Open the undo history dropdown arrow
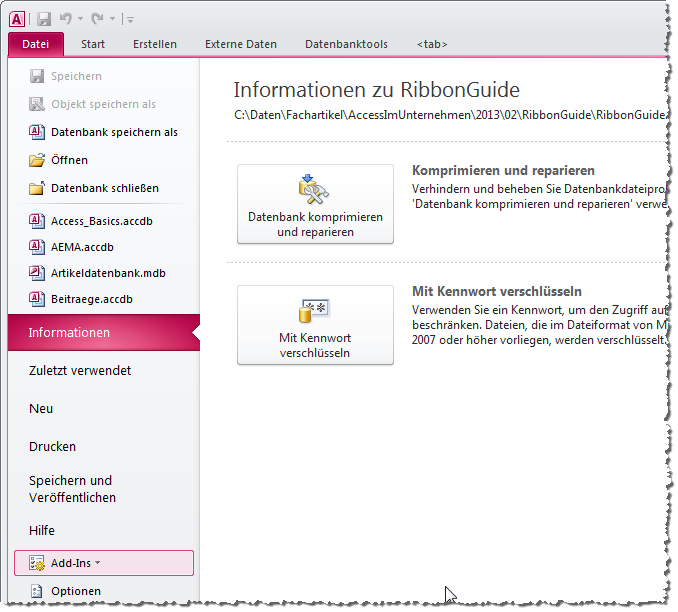This screenshot has width=678, height=612. [81, 19]
